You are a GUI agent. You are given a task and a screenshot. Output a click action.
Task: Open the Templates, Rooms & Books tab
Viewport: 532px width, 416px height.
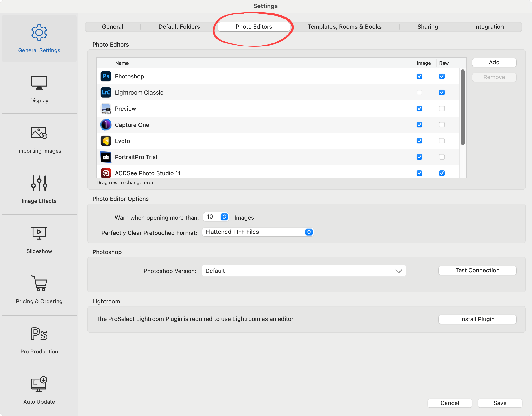344,27
